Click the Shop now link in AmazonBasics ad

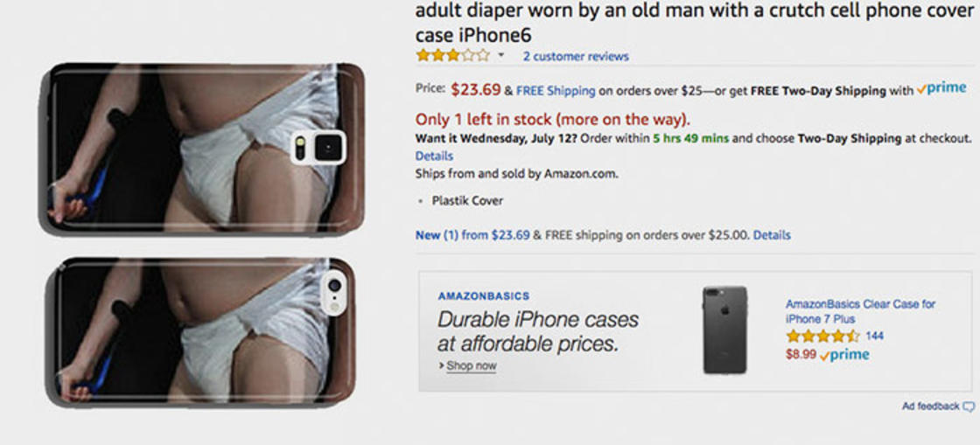point(470,365)
